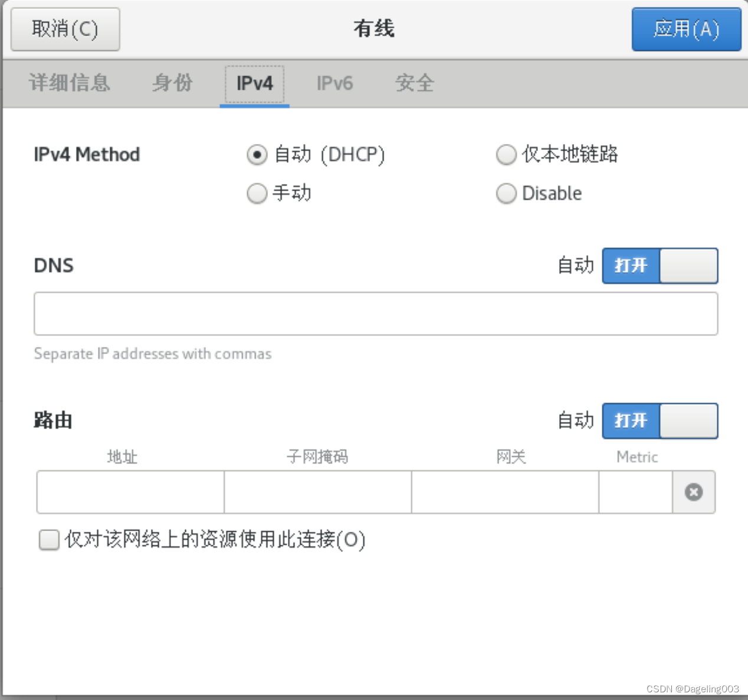748x700 pixels.
Task: Click the route 地址 address field
Action: pos(130,492)
